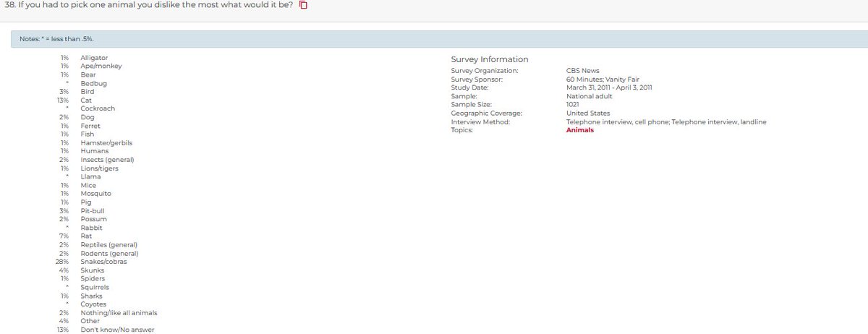This screenshot has height=334, width=868.
Task: Select the Possum response row
Action: [82, 219]
